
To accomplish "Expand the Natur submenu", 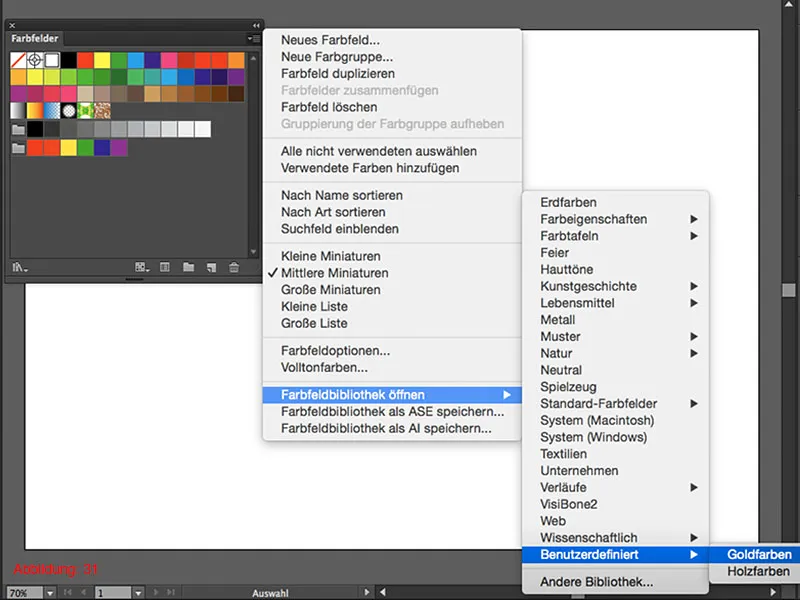I will point(615,354).
